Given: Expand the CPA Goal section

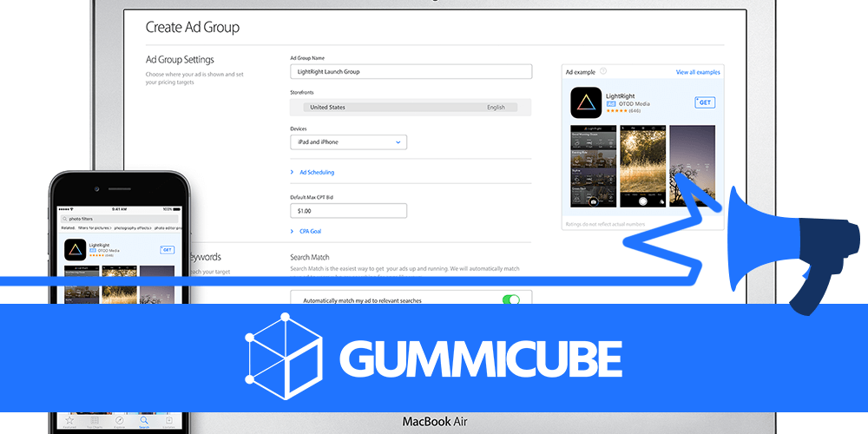Looking at the screenshot, I should 310,232.
